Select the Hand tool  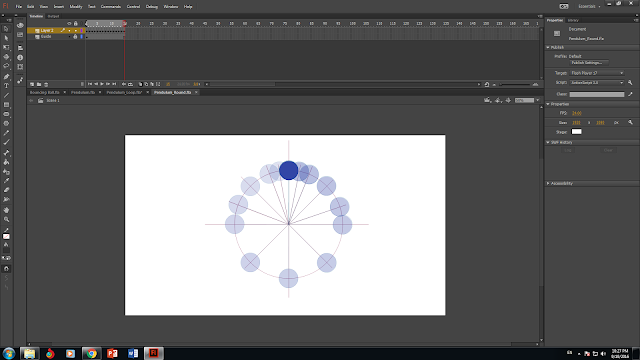6,210
